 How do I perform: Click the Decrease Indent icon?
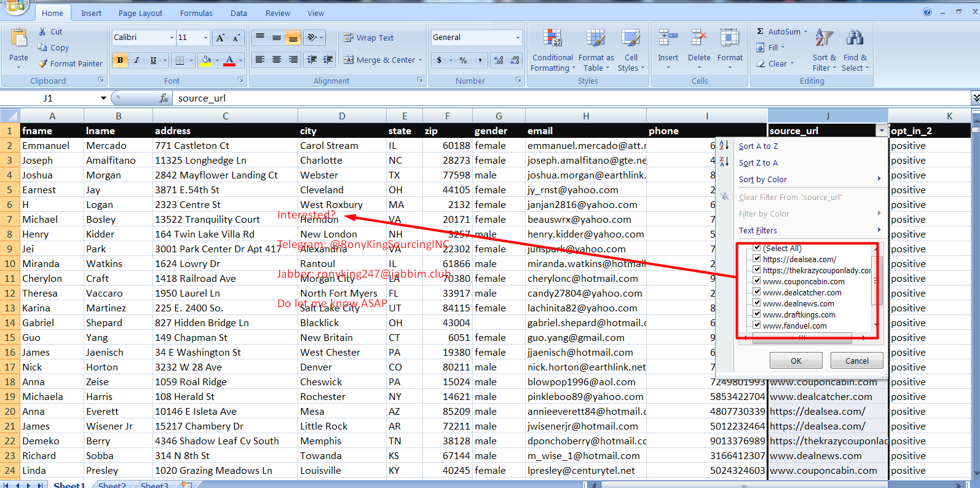point(312,60)
